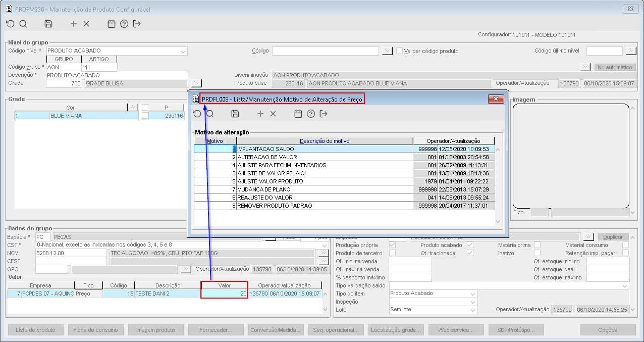Click the lookup button beside the GPC field
The image size is (644, 342).
point(186,269)
